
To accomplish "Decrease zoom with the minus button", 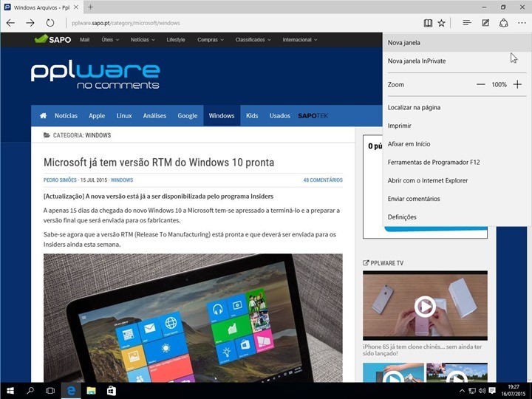I will tap(481, 84).
